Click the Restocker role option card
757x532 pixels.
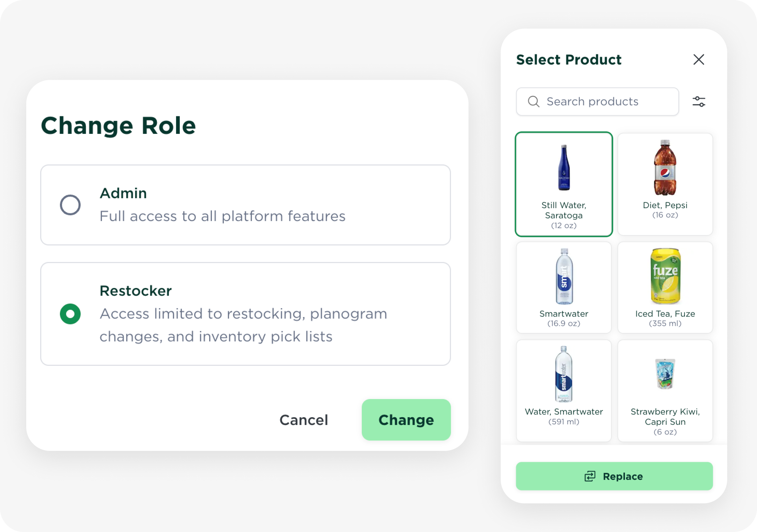coord(245,314)
